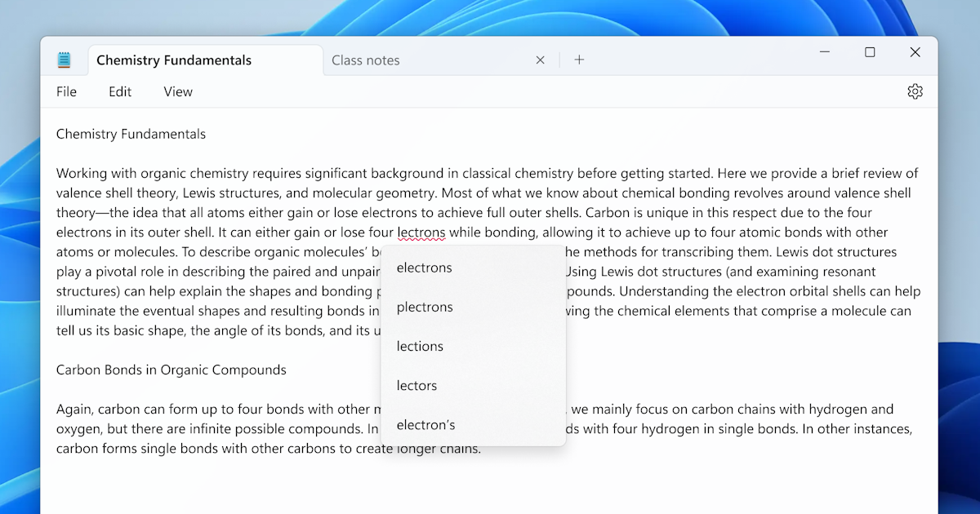Open the Notepad settings gear
Image resolution: width=980 pixels, height=514 pixels.
(x=915, y=91)
